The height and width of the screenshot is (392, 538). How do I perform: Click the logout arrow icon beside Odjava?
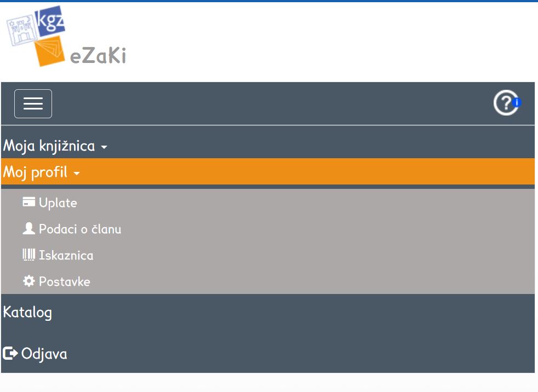coord(10,354)
